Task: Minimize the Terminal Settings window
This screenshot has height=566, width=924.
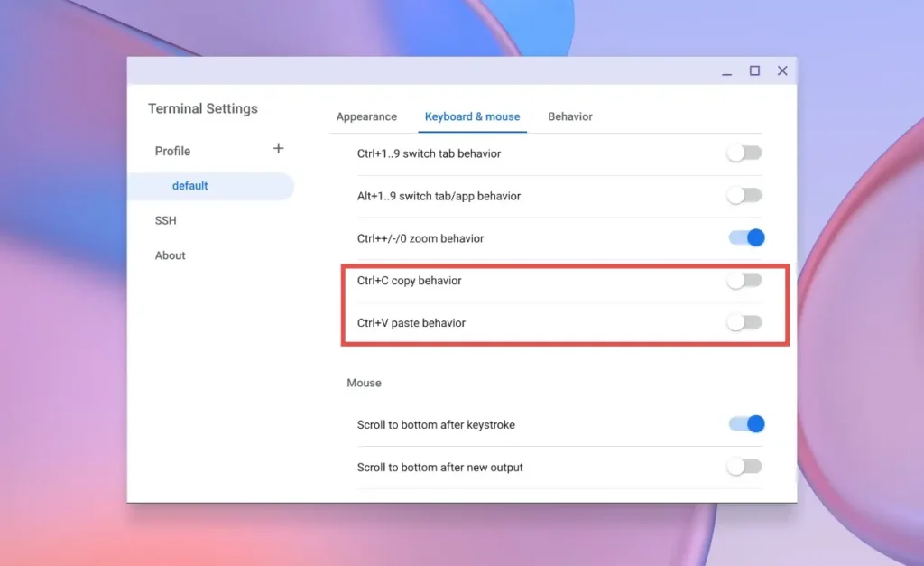Action: click(727, 71)
